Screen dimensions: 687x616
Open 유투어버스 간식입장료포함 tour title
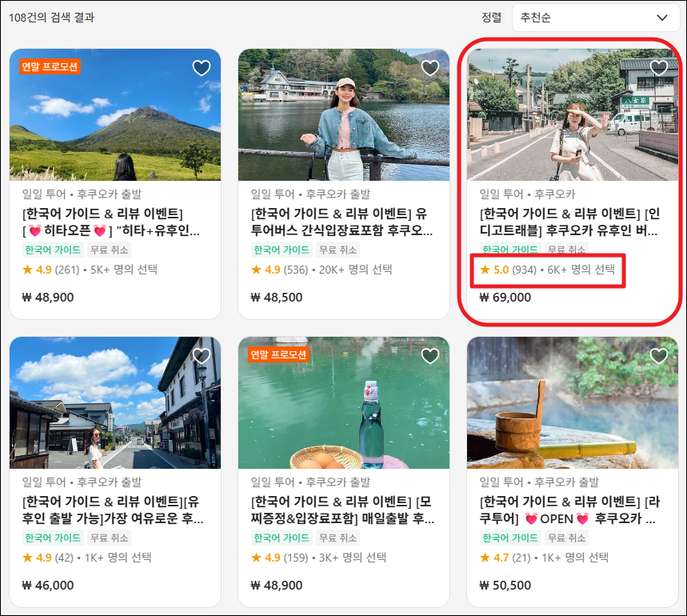341,222
